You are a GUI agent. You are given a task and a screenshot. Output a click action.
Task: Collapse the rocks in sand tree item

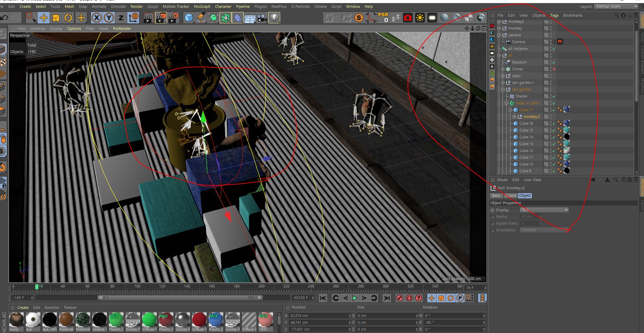coord(507,103)
